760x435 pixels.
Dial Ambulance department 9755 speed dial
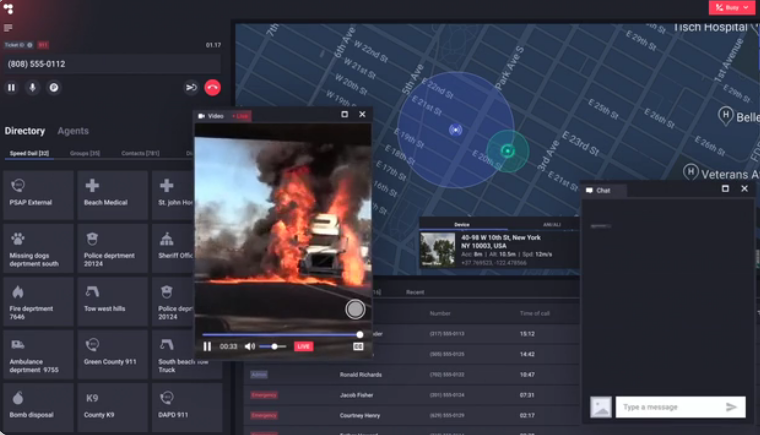(x=38, y=354)
